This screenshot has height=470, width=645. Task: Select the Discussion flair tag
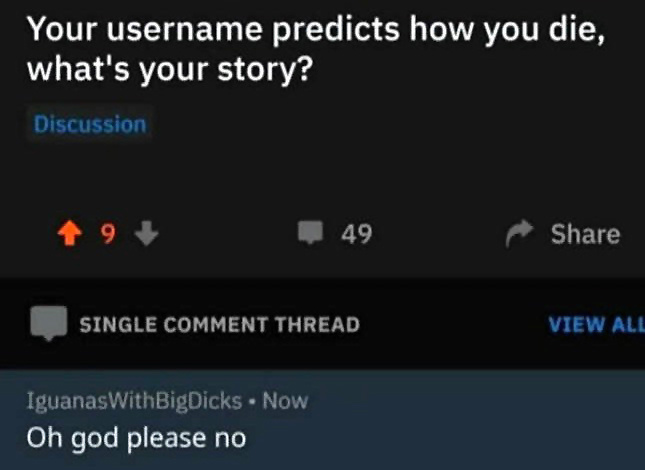coord(89,125)
